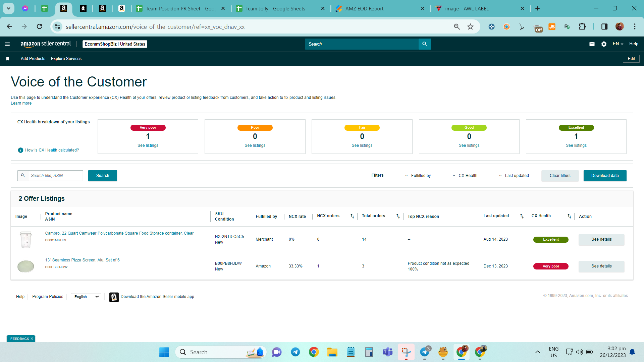Open Telegram from the taskbar
This screenshot has height=362, width=644.
[x=295, y=352]
